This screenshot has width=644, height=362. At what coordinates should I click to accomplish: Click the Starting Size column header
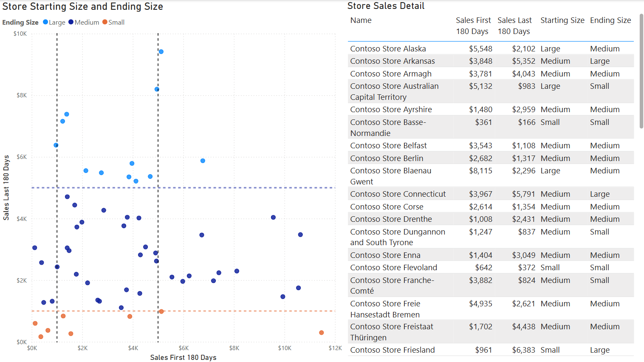tap(562, 20)
